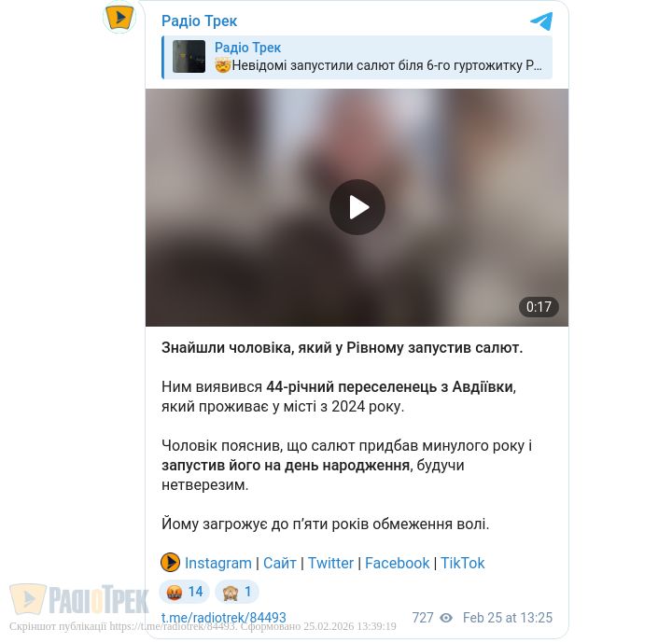Open the t.me/radiotrek/84493 post link

tap(224, 618)
